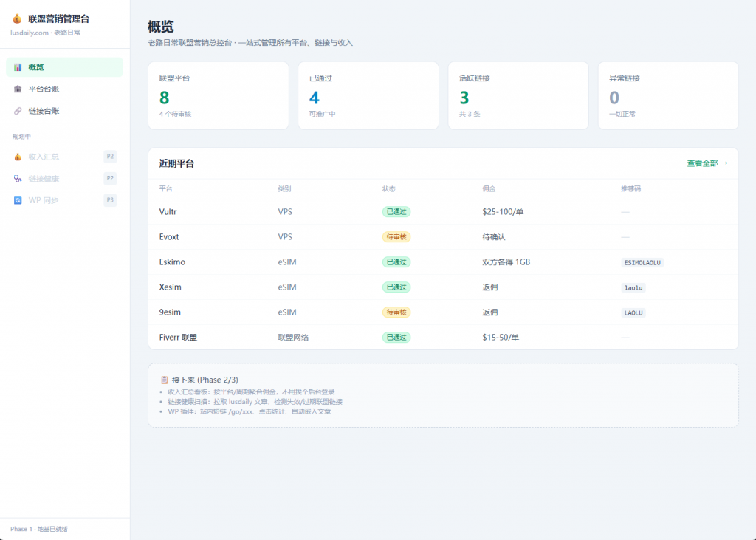This screenshot has width=756, height=540.
Task: Click the 联盟网络 category cell
Action: click(x=293, y=338)
